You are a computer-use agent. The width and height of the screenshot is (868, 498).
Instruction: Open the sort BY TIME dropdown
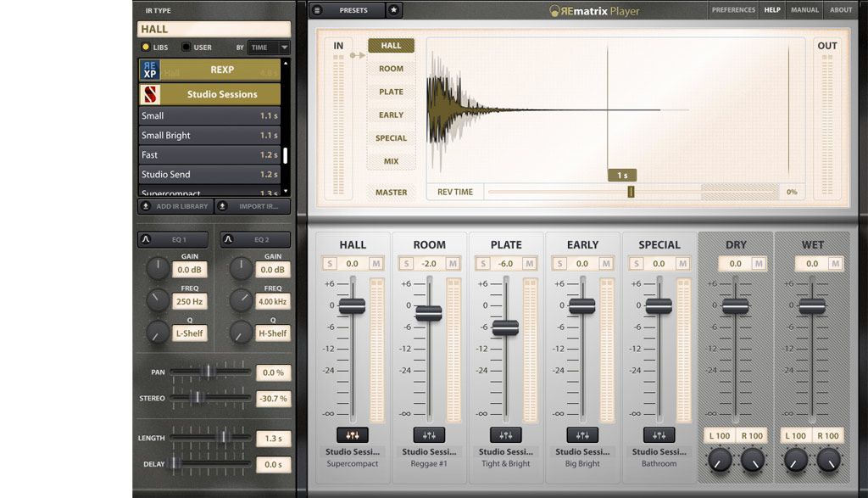tap(269, 48)
